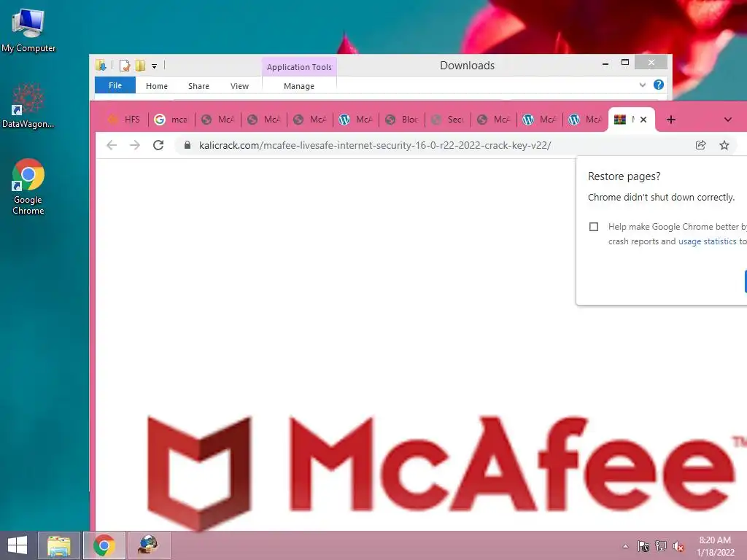Image resolution: width=747 pixels, height=560 pixels.
Task: Show hidden system tray icons
Action: click(x=625, y=546)
